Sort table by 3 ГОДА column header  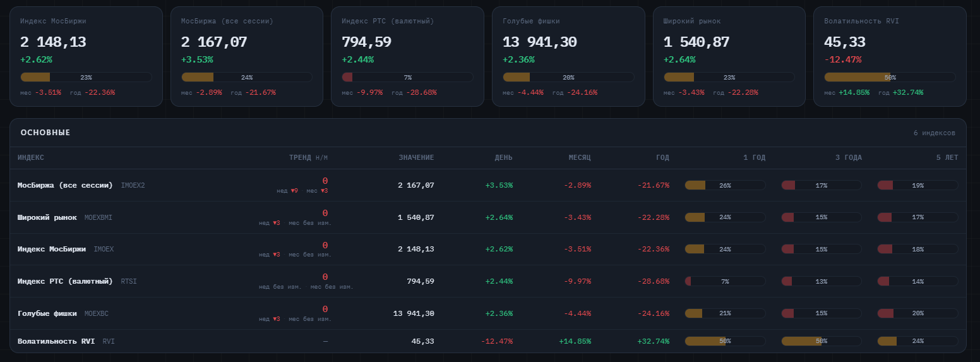click(x=848, y=158)
